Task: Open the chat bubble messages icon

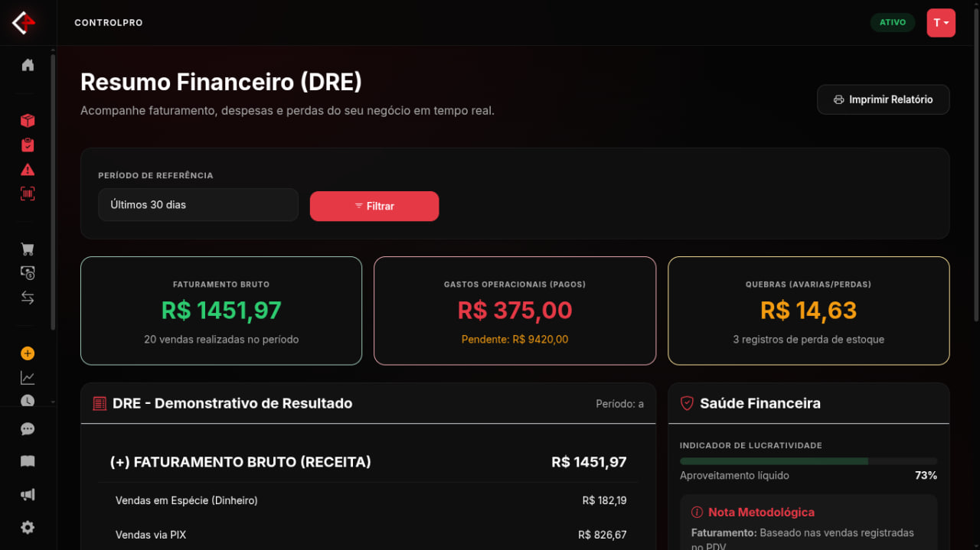Action: pos(28,429)
